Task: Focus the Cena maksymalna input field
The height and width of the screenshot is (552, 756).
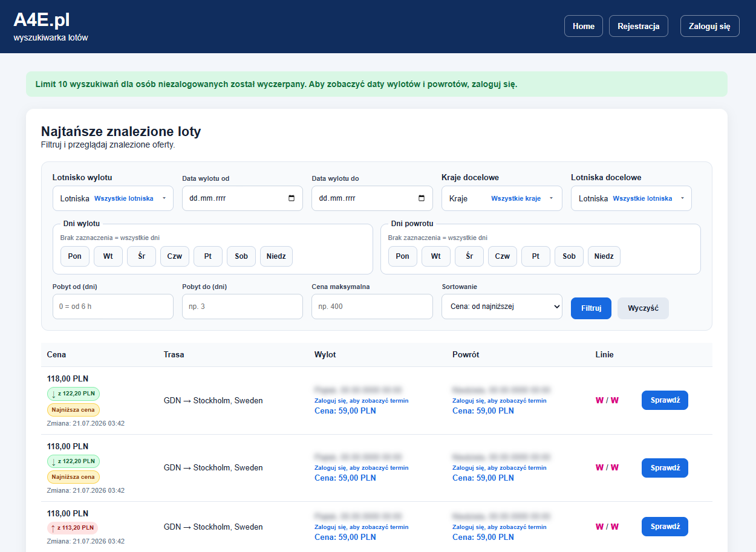Action: (372, 307)
